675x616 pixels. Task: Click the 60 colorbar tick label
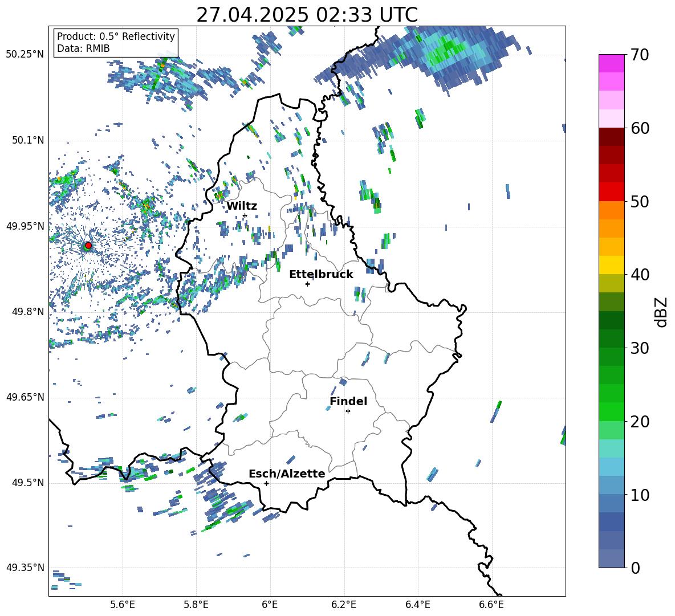(640, 128)
